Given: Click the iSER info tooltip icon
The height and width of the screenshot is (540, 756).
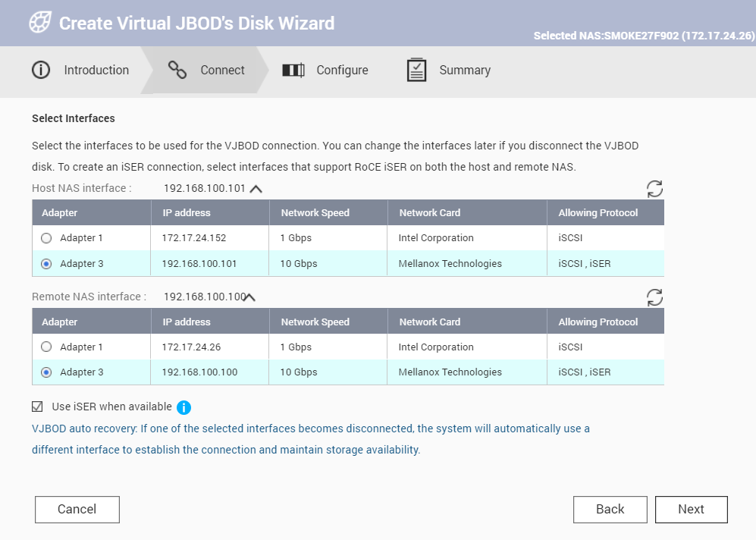Looking at the screenshot, I should (184, 407).
